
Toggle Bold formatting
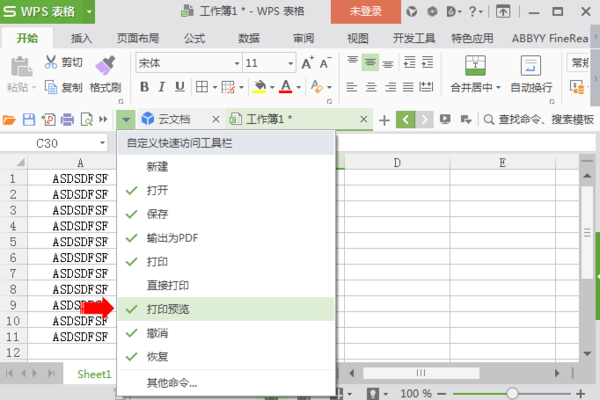click(x=144, y=87)
